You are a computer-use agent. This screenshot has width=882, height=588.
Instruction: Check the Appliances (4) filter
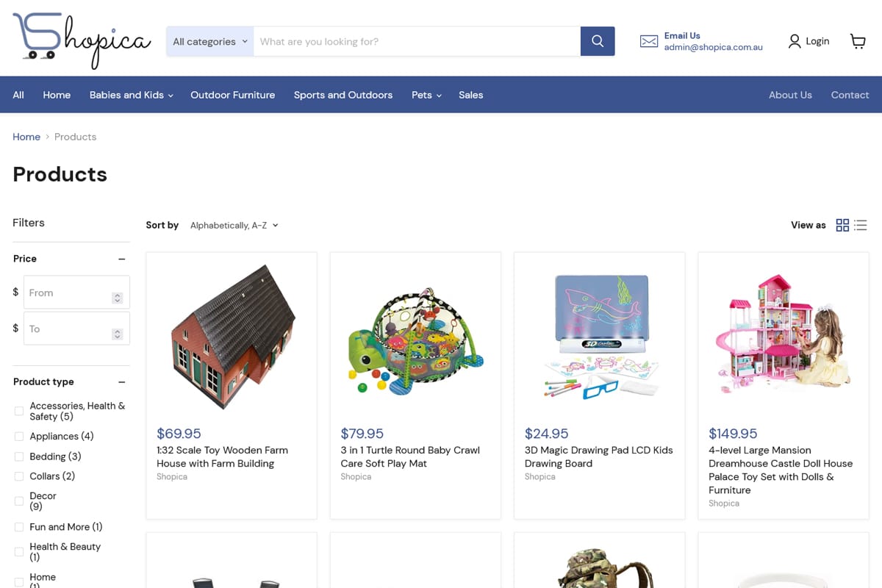[19, 437]
